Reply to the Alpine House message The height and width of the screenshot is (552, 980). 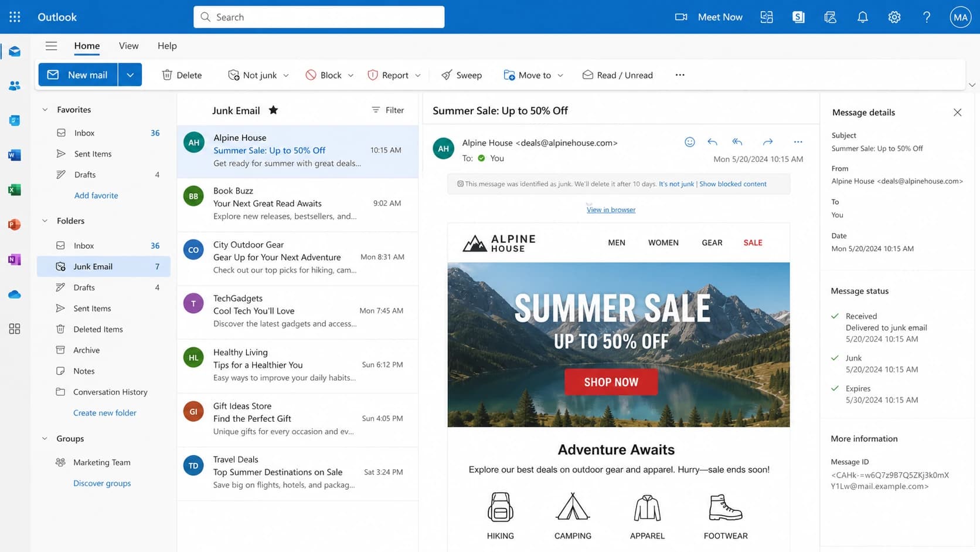(x=712, y=142)
